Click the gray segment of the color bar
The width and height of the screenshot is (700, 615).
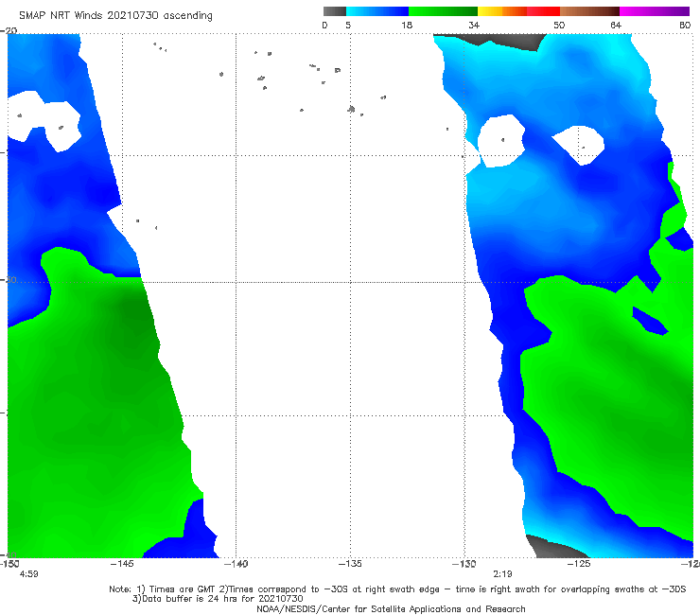[x=335, y=11]
